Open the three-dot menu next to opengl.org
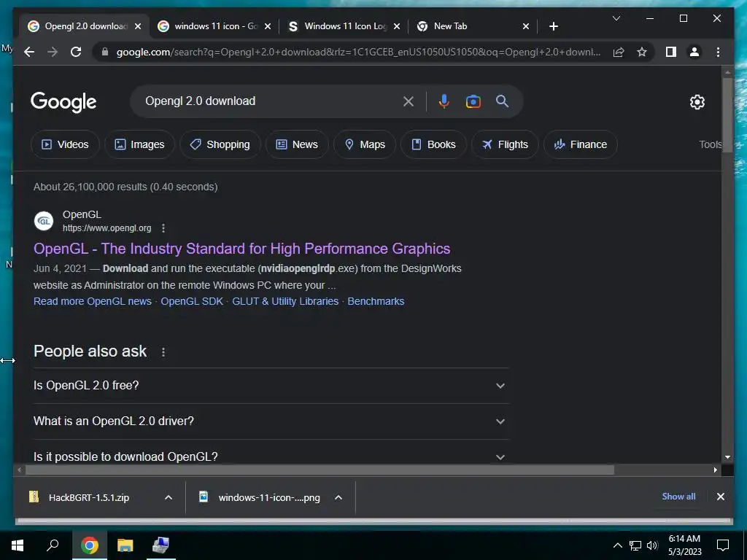This screenshot has height=560, width=747. click(x=163, y=228)
